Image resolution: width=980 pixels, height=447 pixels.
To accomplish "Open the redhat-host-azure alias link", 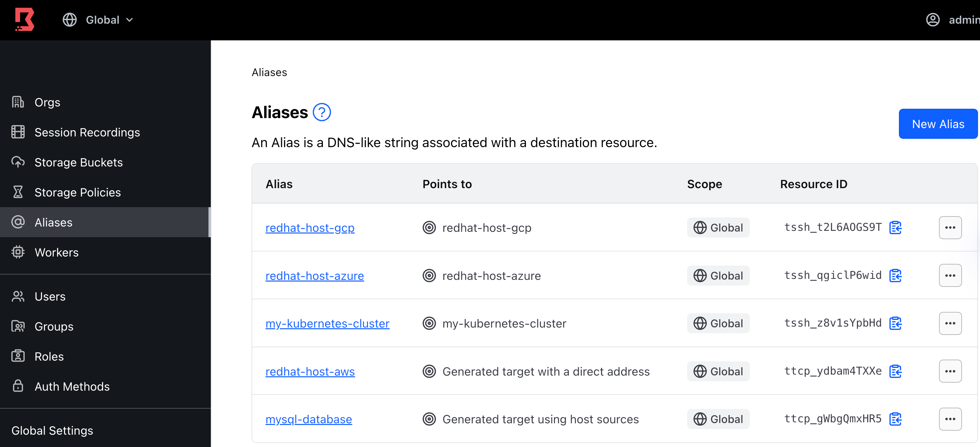I will pos(314,275).
